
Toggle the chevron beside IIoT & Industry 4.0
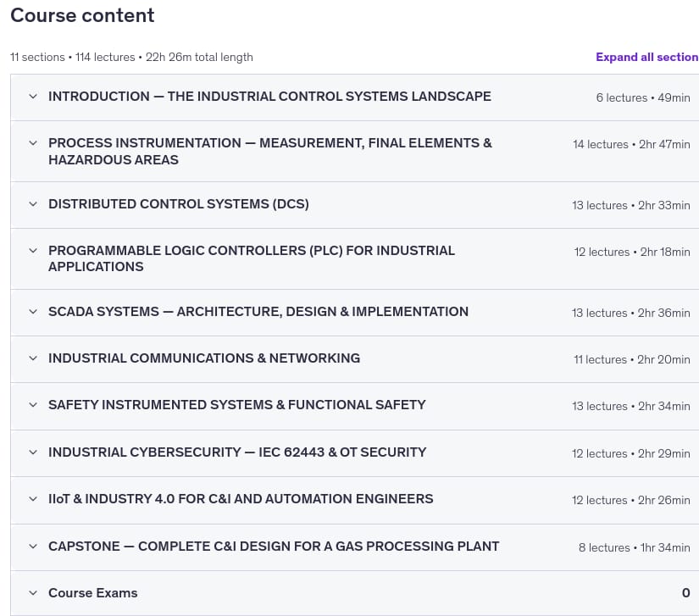point(33,499)
